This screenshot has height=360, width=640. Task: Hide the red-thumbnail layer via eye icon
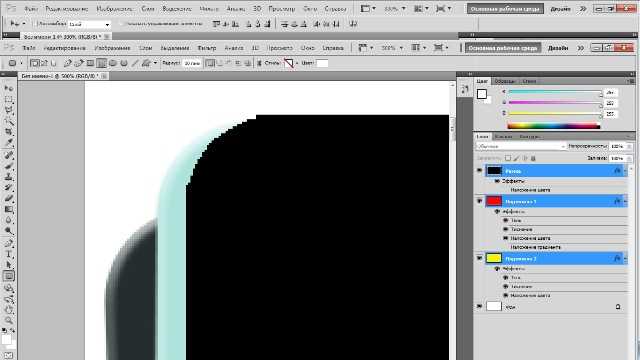[480, 201]
